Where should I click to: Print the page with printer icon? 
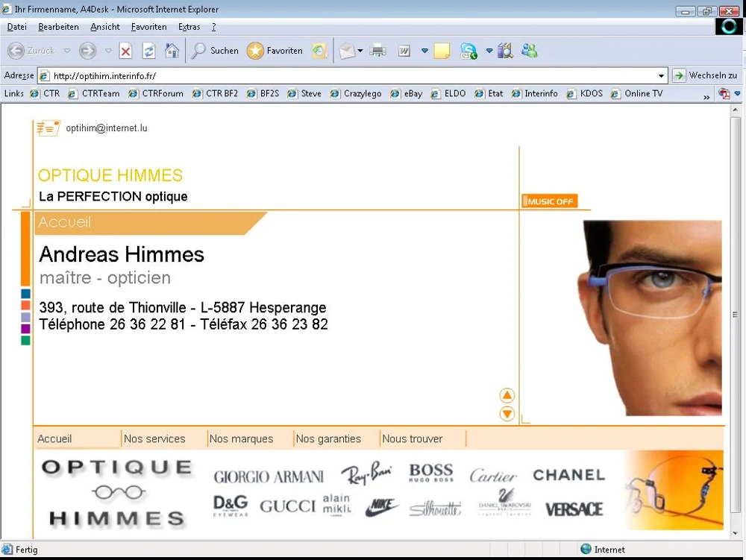tap(377, 51)
